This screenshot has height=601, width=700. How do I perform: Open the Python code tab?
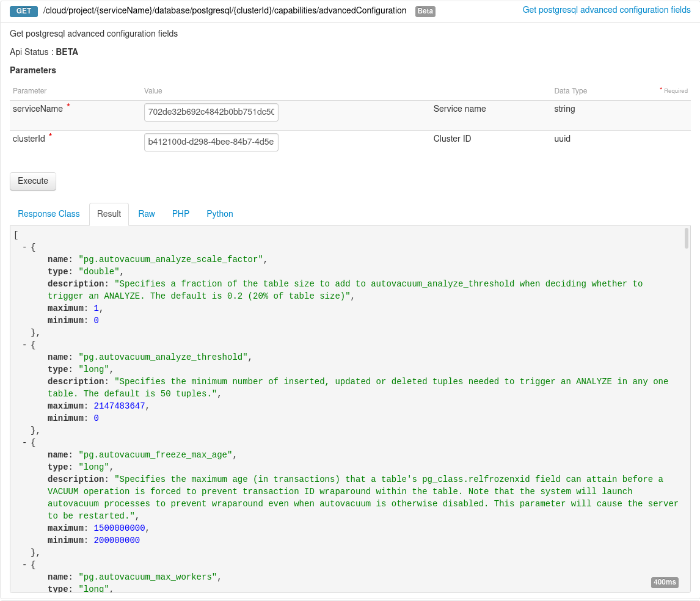click(x=219, y=214)
